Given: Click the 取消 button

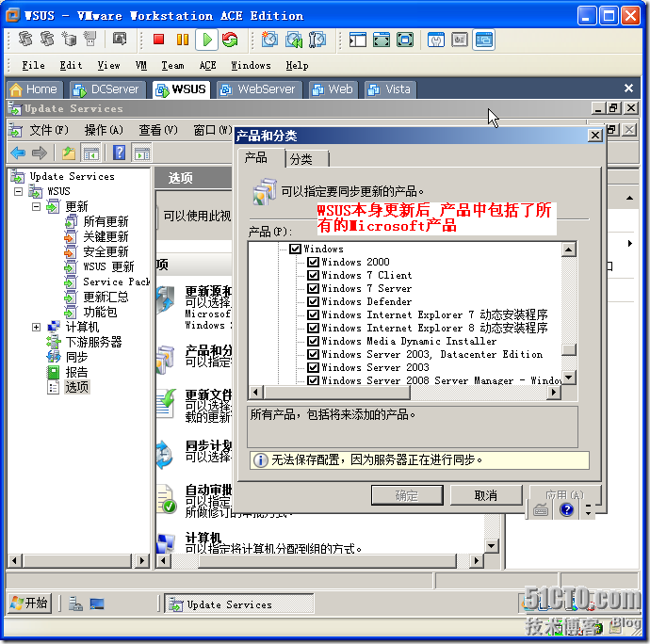Looking at the screenshot, I should click(x=486, y=495).
